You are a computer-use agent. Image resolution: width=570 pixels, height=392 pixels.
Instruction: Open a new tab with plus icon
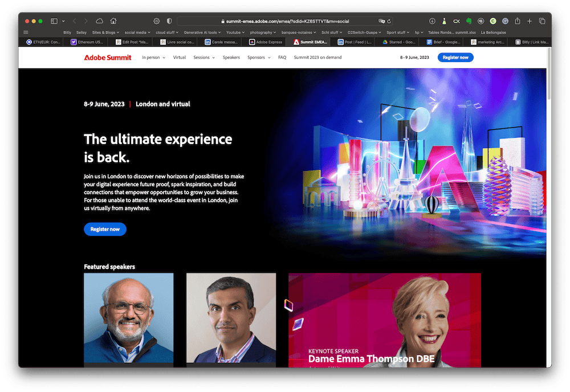(530, 21)
